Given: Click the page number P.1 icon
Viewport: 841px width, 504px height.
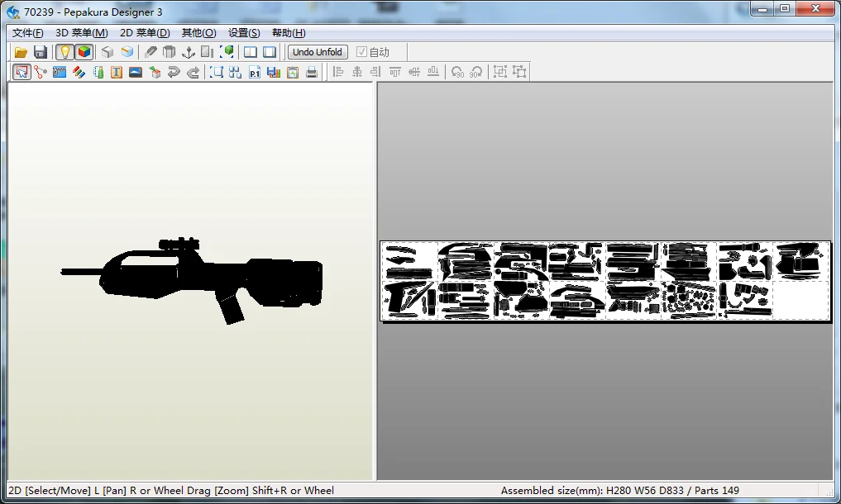Looking at the screenshot, I should tap(256, 73).
